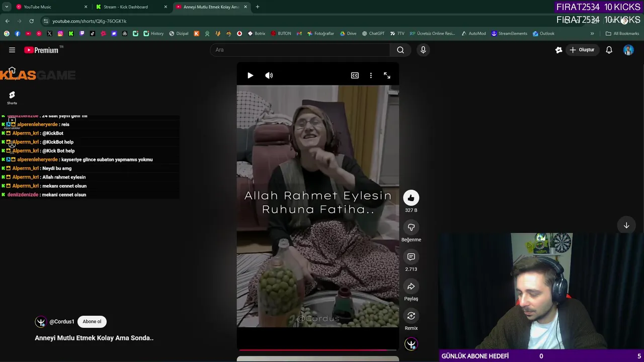Open the ChatGPT bookmark
644x362 pixels.
[x=373, y=34]
